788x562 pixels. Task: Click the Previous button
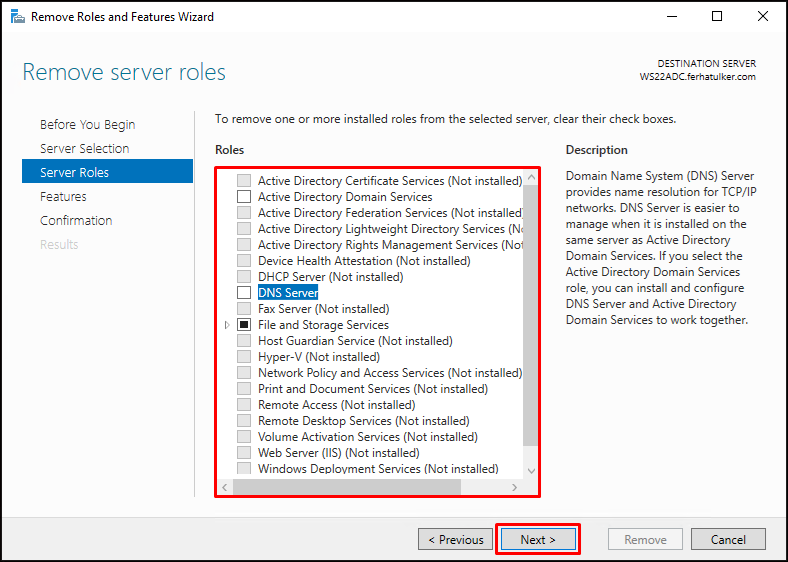point(455,539)
